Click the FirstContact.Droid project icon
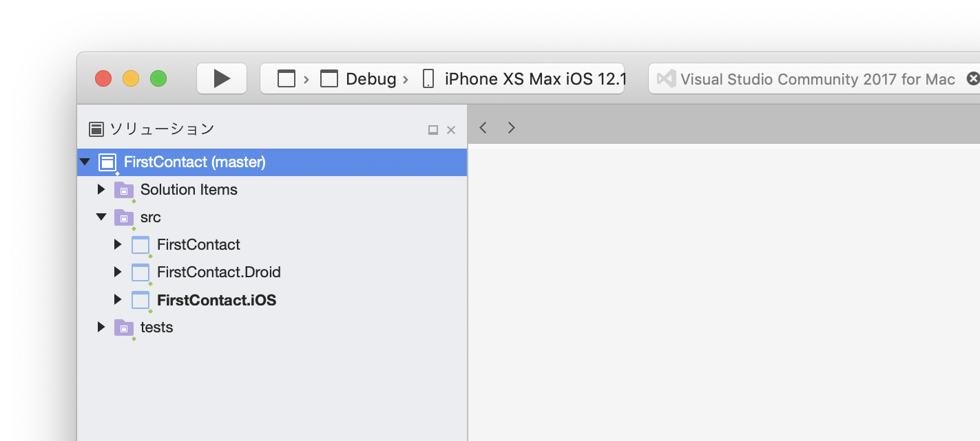980x441 pixels. coord(140,272)
